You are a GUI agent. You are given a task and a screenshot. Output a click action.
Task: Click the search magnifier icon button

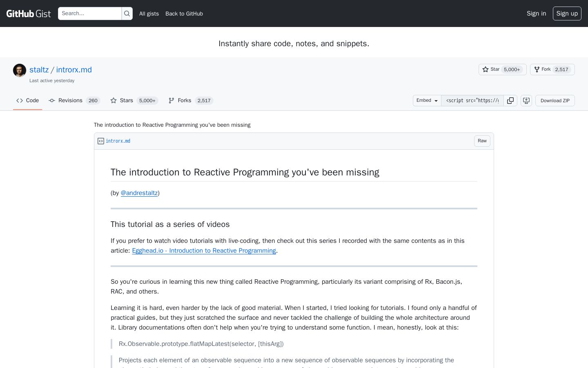pos(127,13)
